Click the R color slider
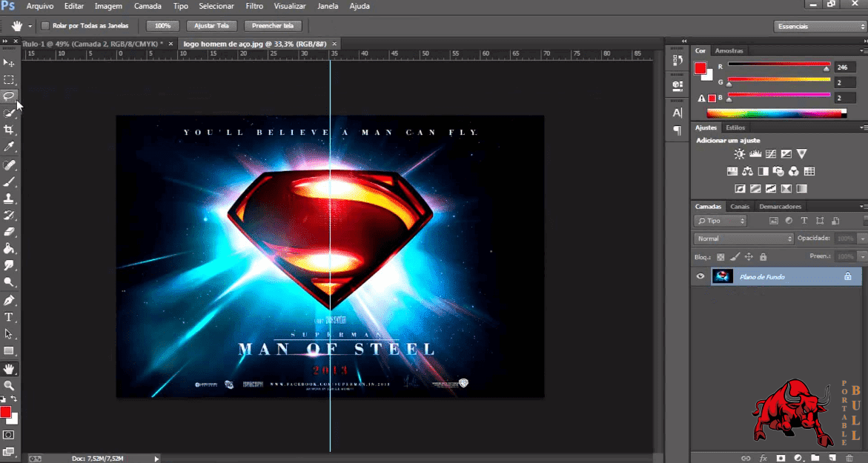Image resolution: width=868 pixels, height=463 pixels. [x=779, y=65]
